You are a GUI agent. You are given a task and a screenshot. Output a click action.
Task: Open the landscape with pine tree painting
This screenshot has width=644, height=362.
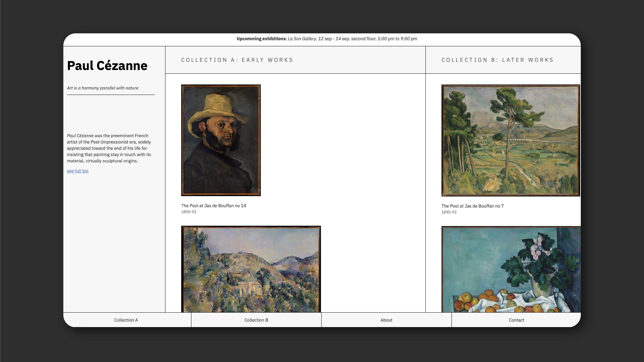click(510, 140)
